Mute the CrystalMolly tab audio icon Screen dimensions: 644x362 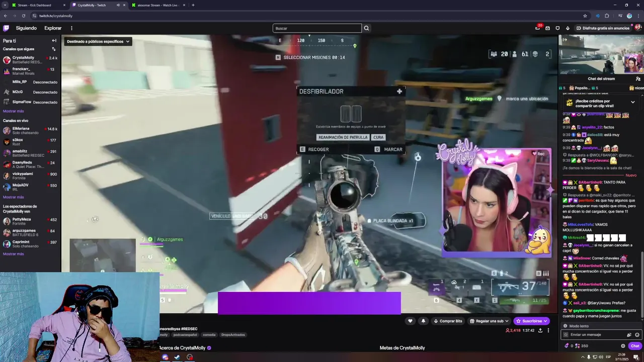118,5
